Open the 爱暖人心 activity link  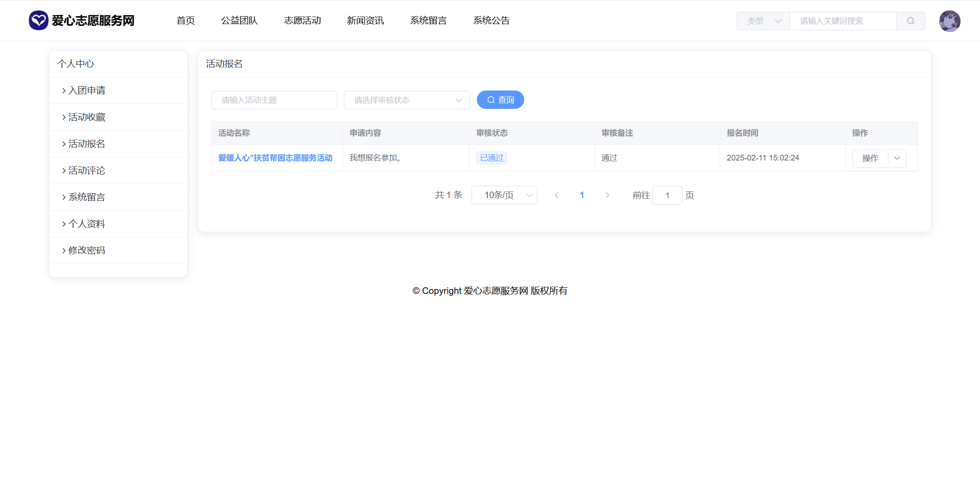[275, 158]
